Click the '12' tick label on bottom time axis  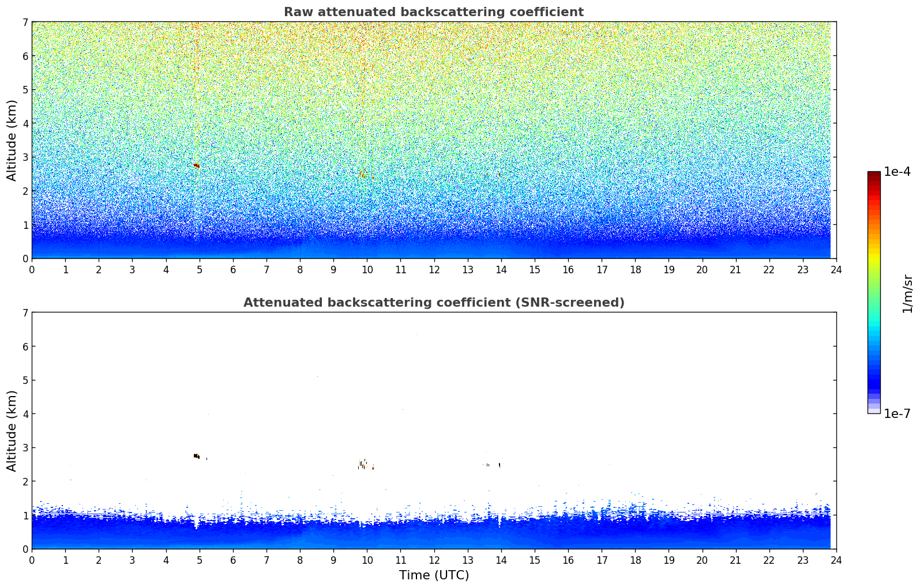point(434,560)
